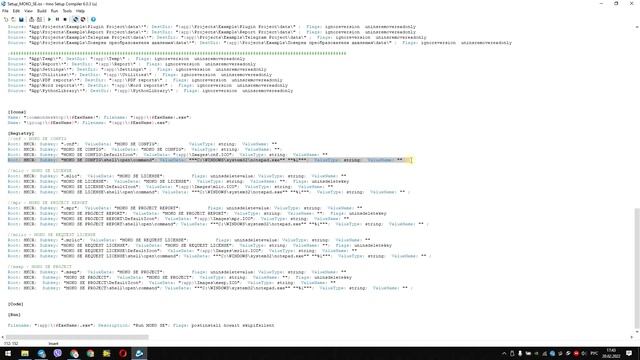
Task: Click the taskbar clock and date
Action: [x=611, y=353]
